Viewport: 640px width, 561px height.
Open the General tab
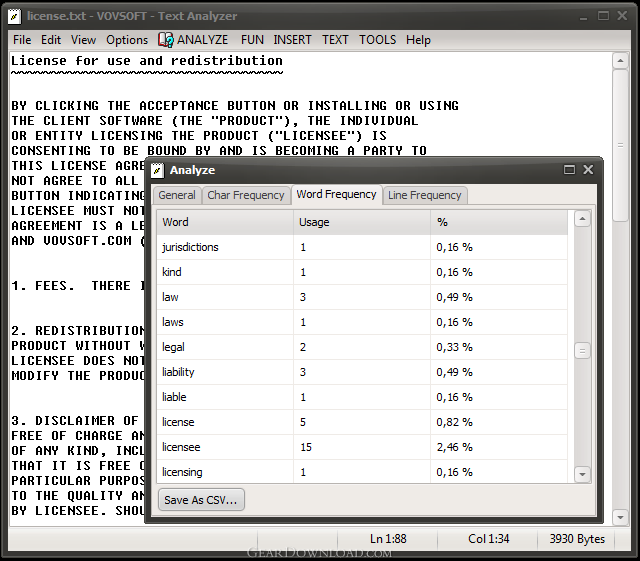[x=177, y=195]
